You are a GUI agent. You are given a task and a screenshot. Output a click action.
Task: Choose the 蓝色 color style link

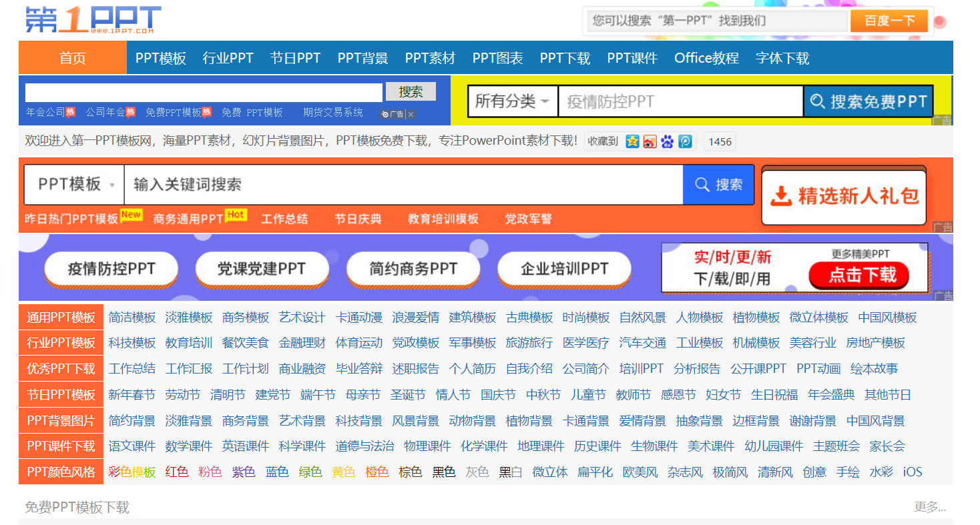click(x=277, y=472)
